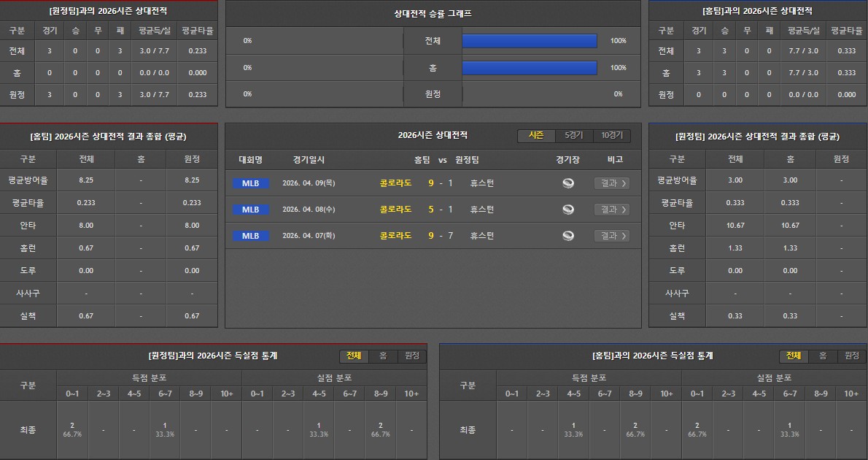The height and width of the screenshot is (460, 868).
Task: Click the stadium icon for the 04.08 game
Action: tap(568, 210)
